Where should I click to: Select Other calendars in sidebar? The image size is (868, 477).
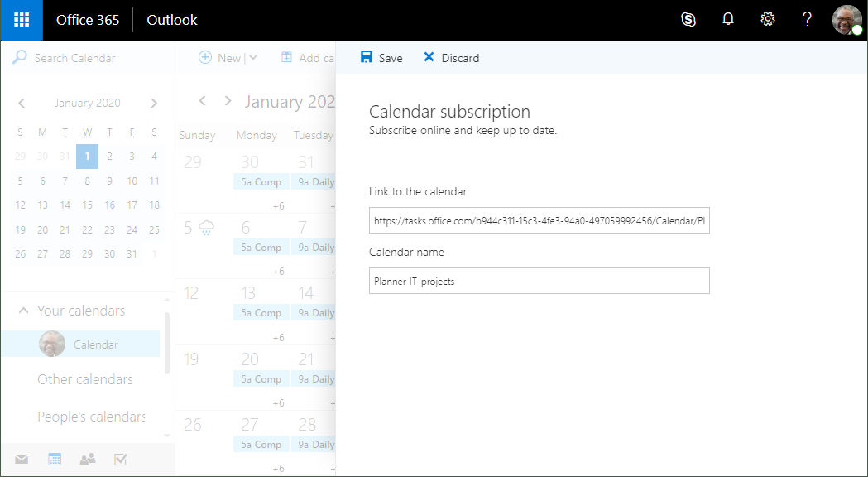[x=85, y=379]
